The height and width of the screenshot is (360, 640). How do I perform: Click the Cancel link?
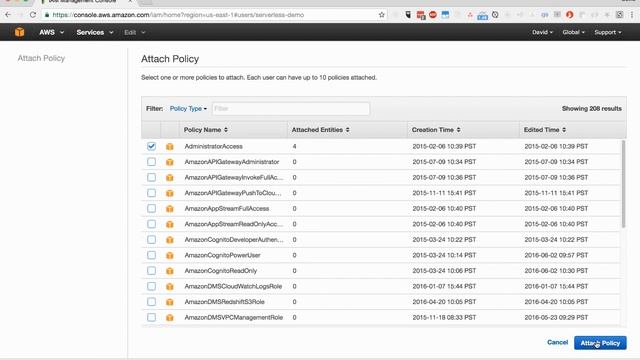(557, 342)
